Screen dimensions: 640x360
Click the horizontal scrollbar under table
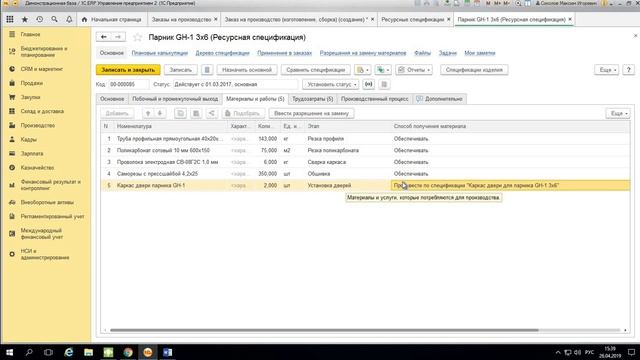[x=324, y=330]
